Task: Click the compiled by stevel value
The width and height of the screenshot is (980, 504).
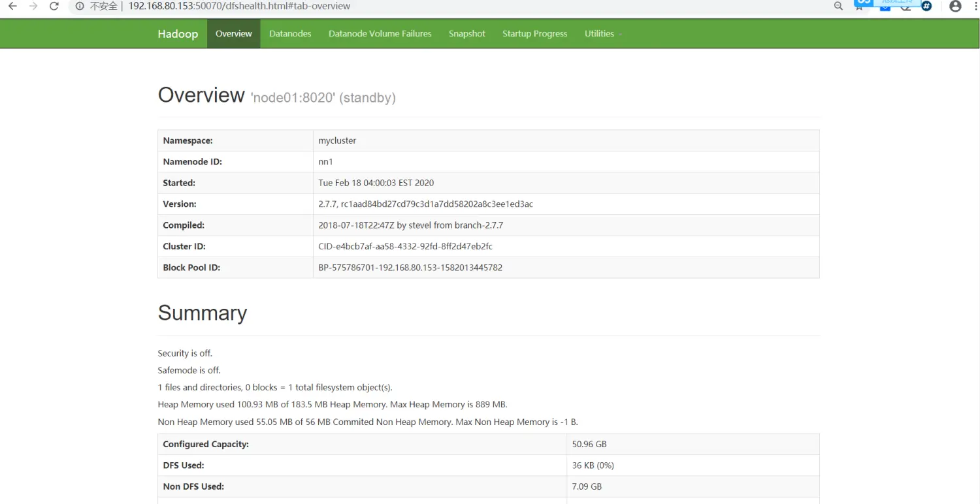Action: click(411, 225)
